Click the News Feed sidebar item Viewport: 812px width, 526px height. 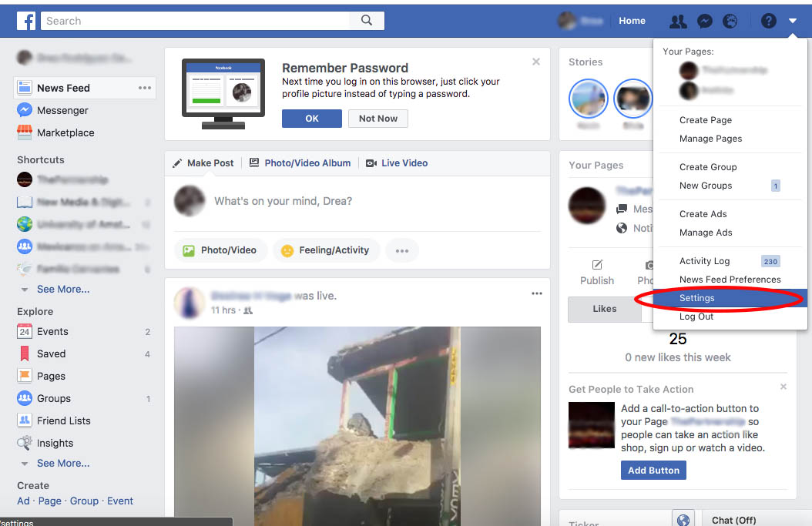85,88
